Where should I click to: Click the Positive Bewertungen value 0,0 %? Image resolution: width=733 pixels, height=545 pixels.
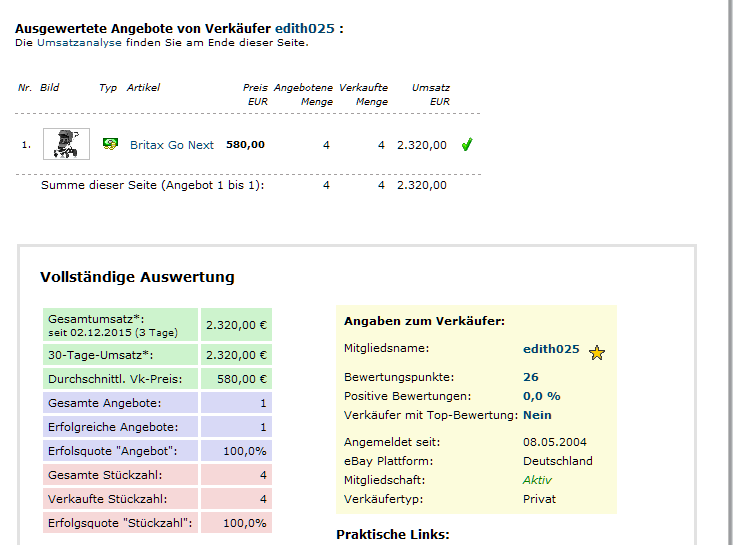click(541, 396)
